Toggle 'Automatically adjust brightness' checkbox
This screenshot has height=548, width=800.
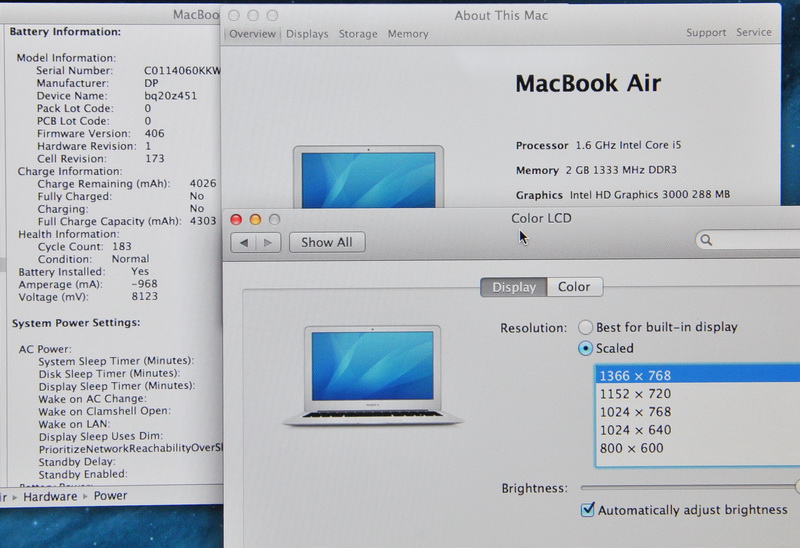click(587, 509)
